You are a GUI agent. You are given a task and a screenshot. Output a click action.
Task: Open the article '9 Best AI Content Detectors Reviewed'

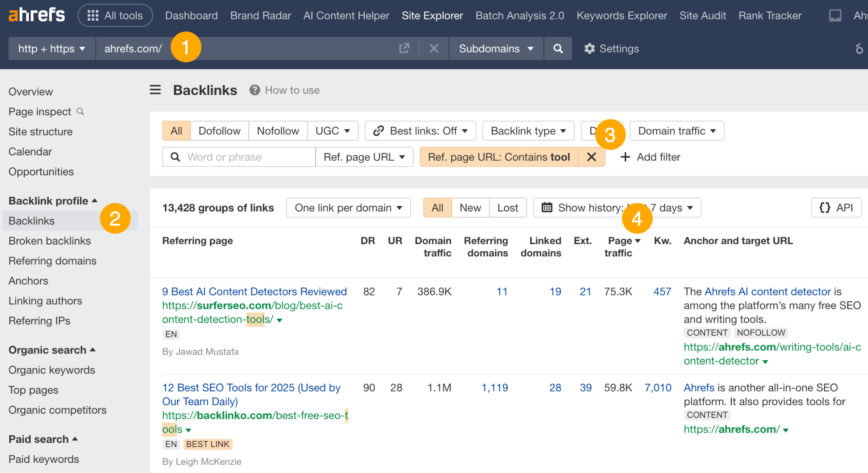coord(254,291)
